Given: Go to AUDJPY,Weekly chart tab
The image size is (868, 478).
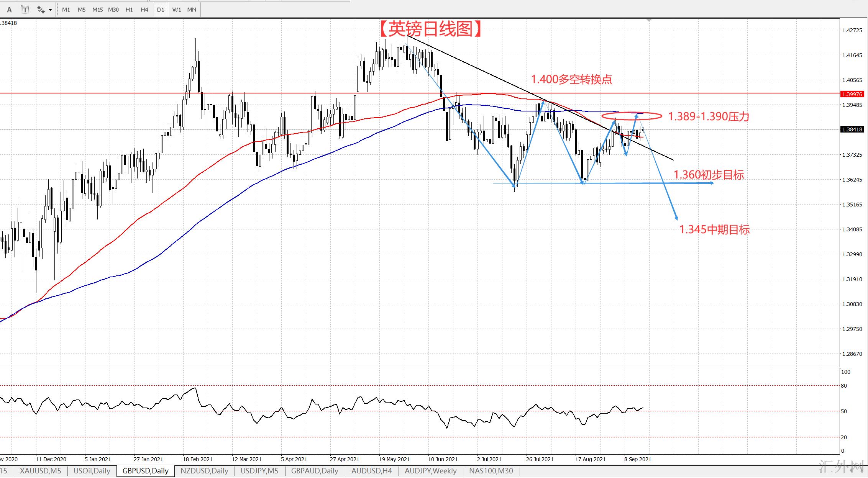Looking at the screenshot, I should [x=430, y=471].
